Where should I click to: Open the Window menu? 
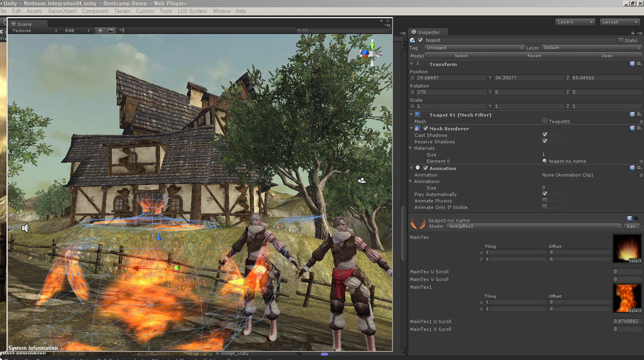(x=221, y=11)
